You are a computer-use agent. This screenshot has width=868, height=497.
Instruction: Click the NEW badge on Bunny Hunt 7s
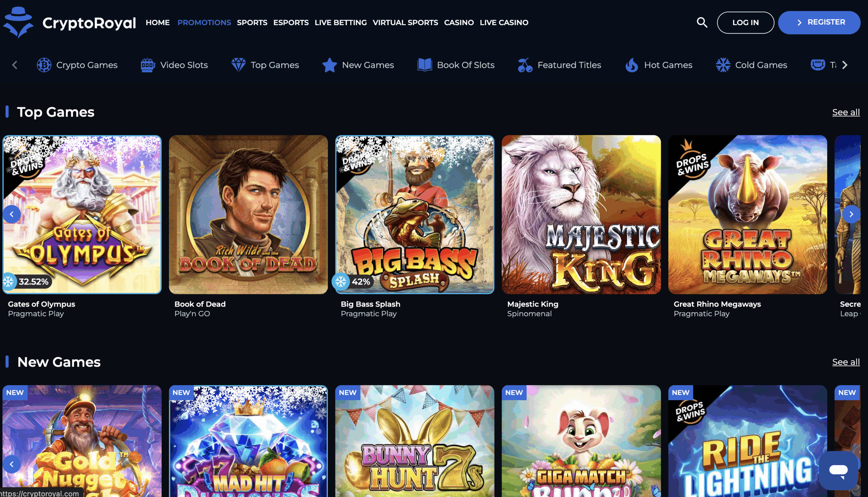(x=348, y=393)
